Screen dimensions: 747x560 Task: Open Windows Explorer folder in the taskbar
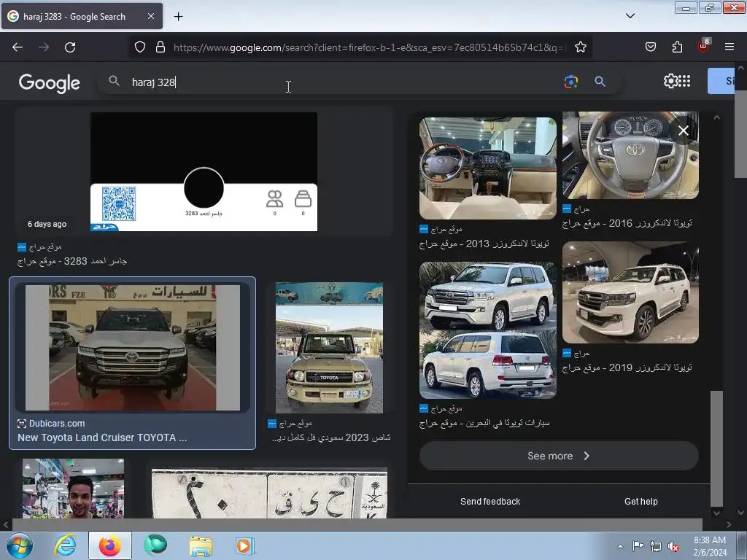coord(201,545)
